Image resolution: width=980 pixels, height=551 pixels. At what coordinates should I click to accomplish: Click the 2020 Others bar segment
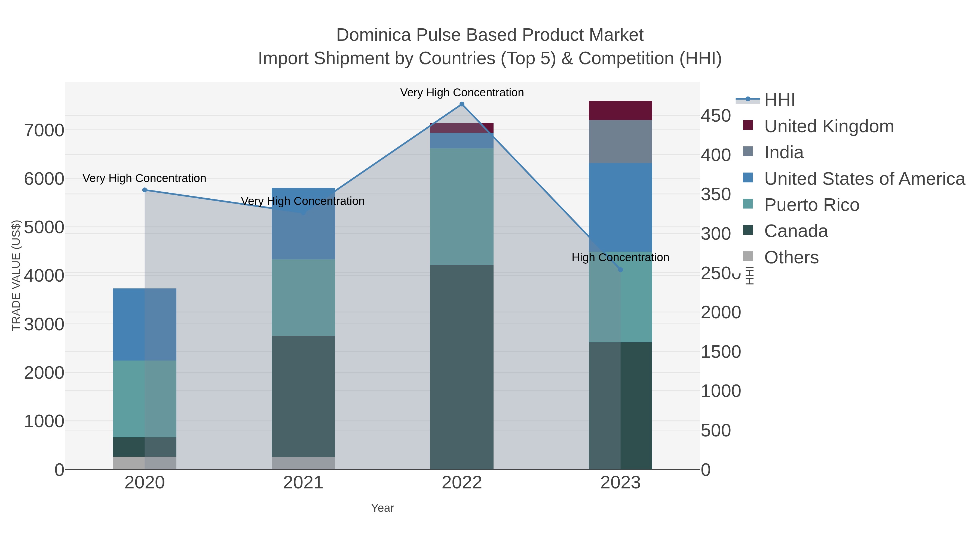[x=145, y=463]
